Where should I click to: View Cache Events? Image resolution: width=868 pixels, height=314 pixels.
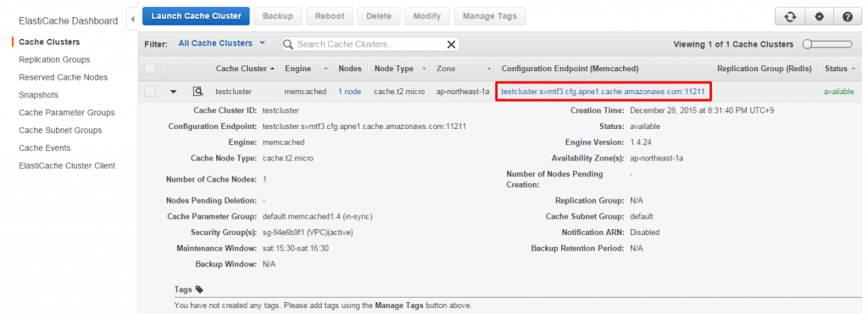45,149
